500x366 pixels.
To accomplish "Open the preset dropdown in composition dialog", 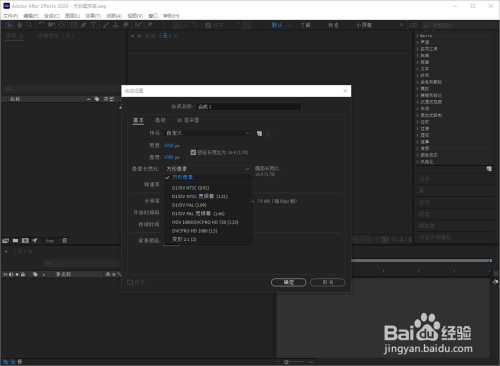I will coord(207,133).
